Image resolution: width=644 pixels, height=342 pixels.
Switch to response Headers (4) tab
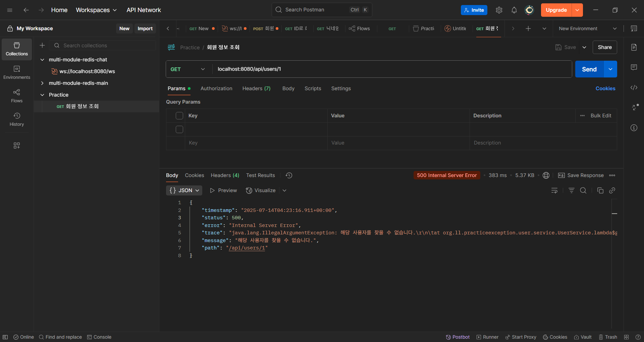tap(225, 175)
